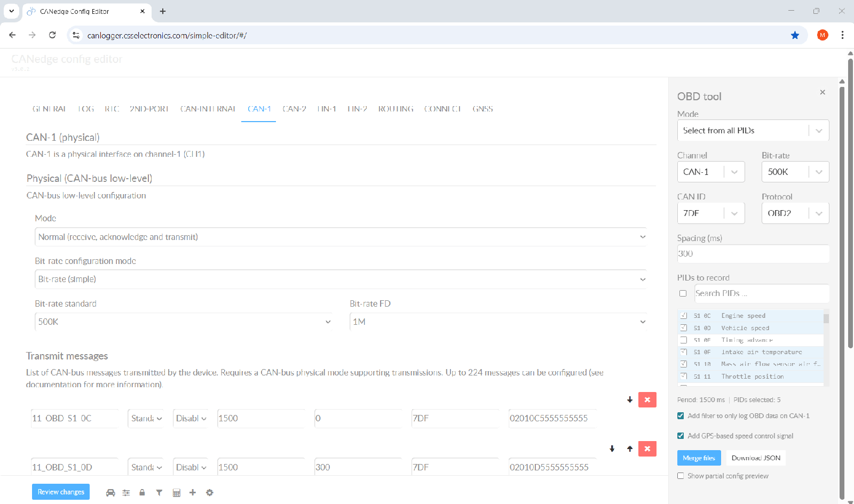Uncheck Add GPS-based speed control signal
Viewport: 854px width, 504px height.
point(681,436)
